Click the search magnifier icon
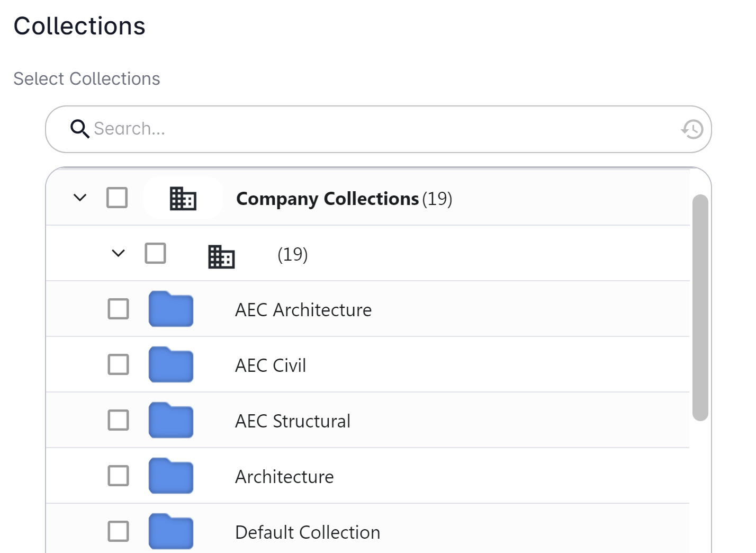This screenshot has height=553, width=756. coord(79,129)
